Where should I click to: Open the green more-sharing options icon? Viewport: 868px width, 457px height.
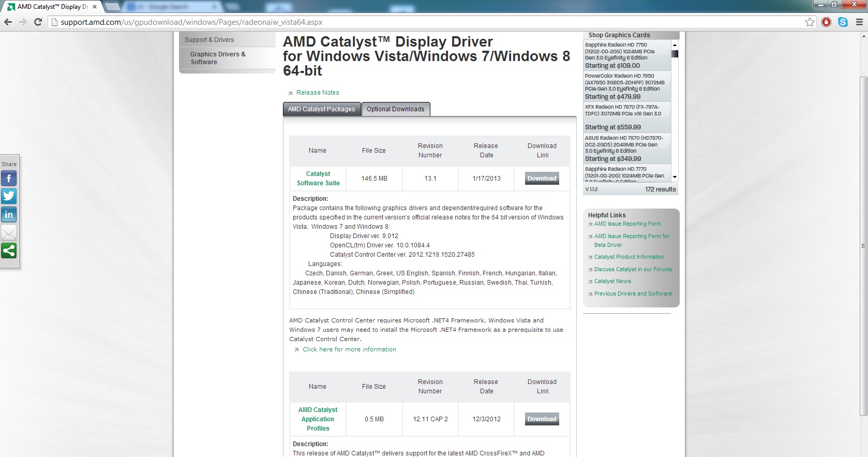coord(9,250)
